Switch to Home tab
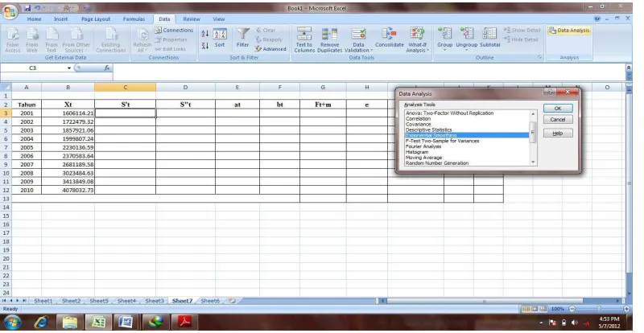 pyautogui.click(x=34, y=18)
